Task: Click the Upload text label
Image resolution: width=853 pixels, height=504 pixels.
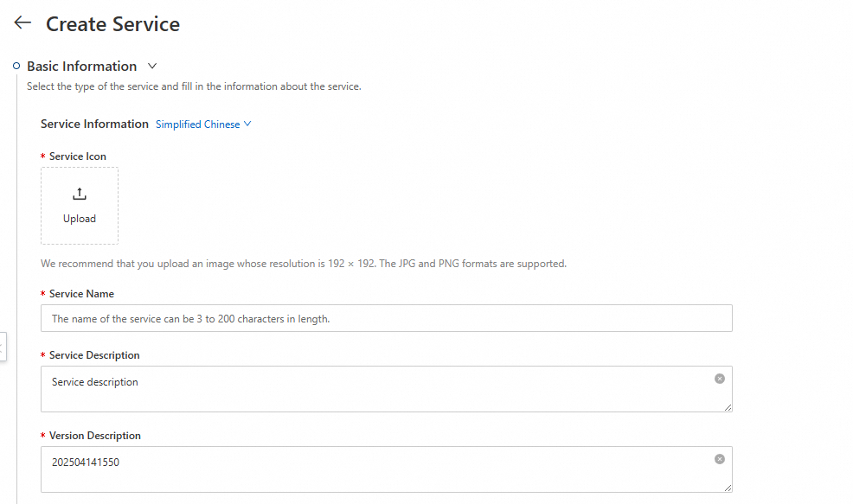Action: click(x=80, y=219)
